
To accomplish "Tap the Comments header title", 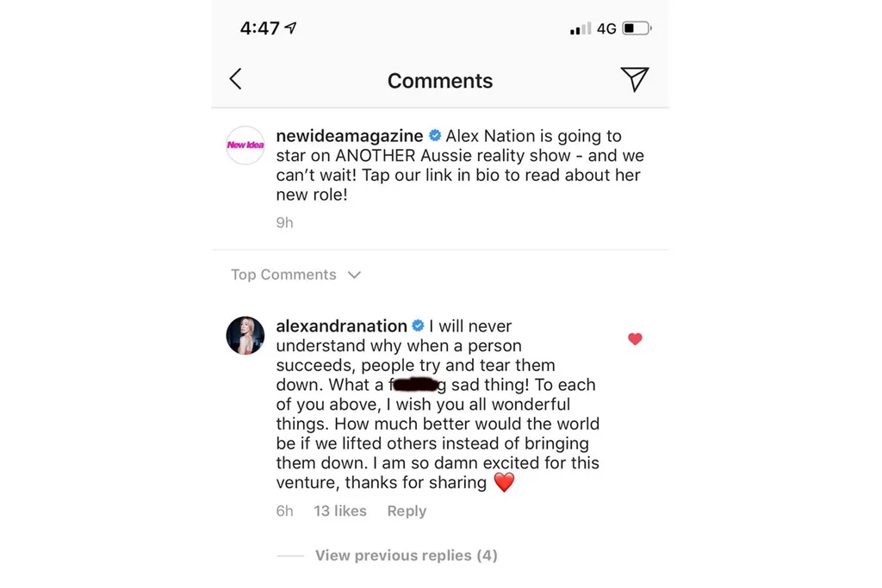I will (x=440, y=81).
